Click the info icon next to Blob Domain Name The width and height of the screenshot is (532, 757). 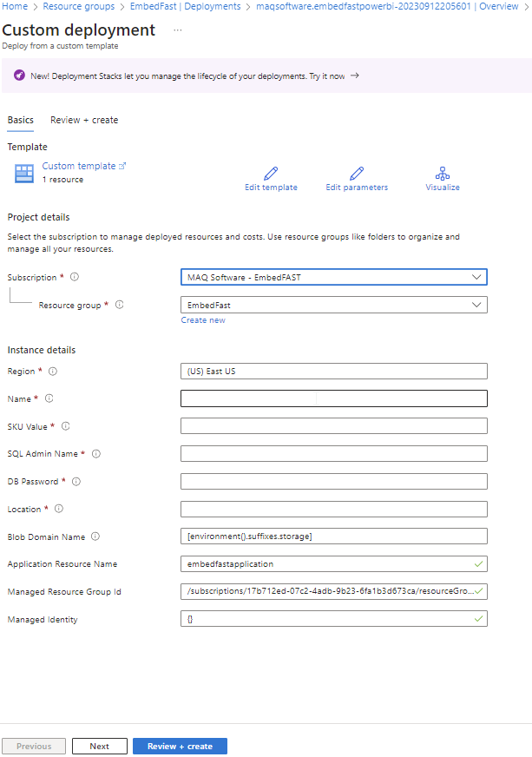pos(95,536)
